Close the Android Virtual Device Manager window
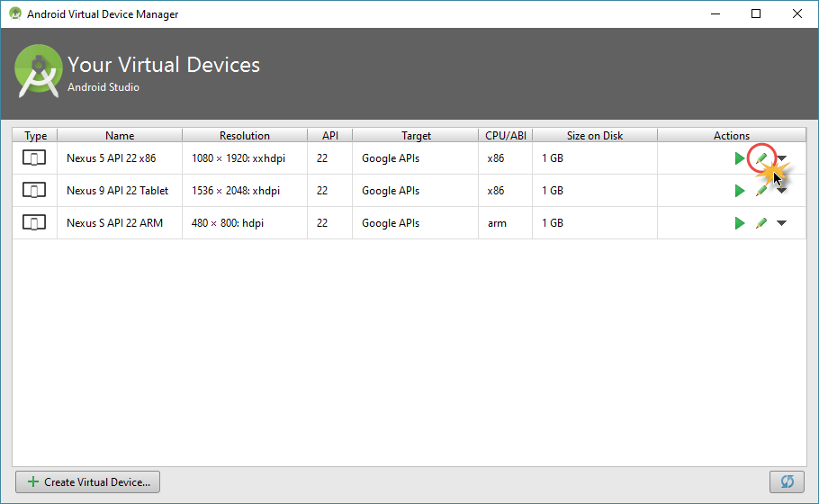The image size is (819, 504). tap(797, 13)
